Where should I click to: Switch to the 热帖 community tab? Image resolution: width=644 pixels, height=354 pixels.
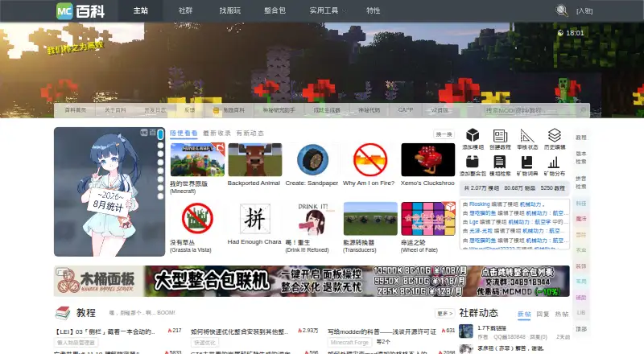click(x=561, y=314)
